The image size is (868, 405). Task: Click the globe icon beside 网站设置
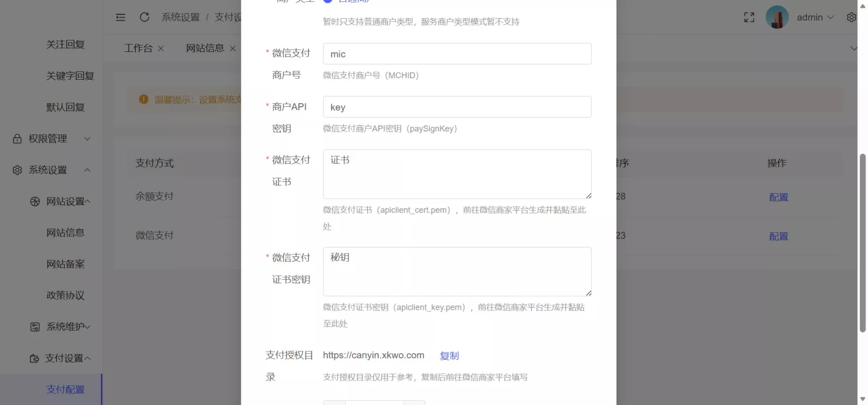pos(35,201)
